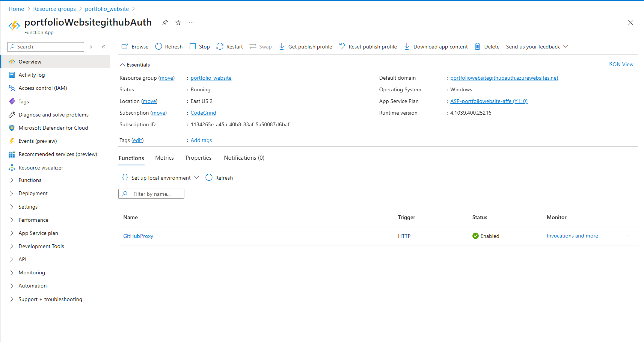Collapse the sidebar menu with double chevron

click(x=103, y=47)
